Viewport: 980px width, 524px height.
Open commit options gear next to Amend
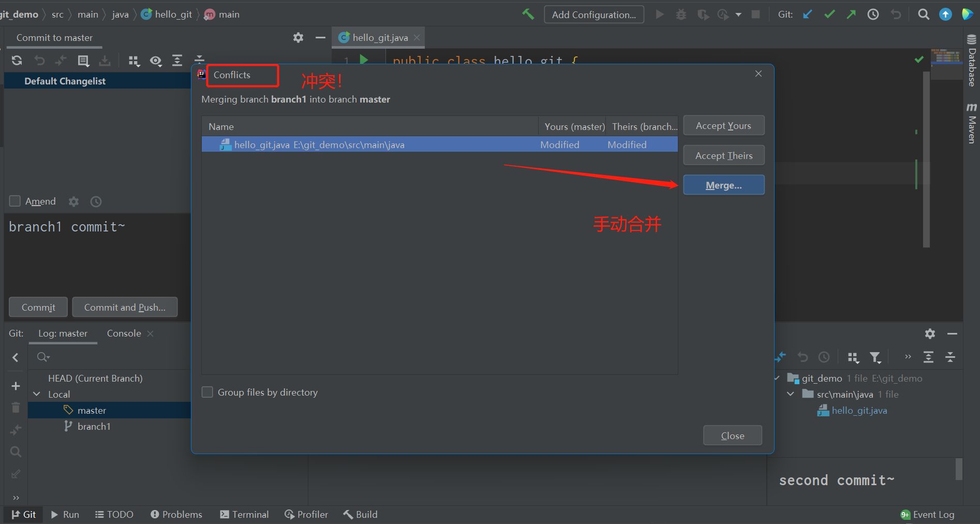[74, 201]
